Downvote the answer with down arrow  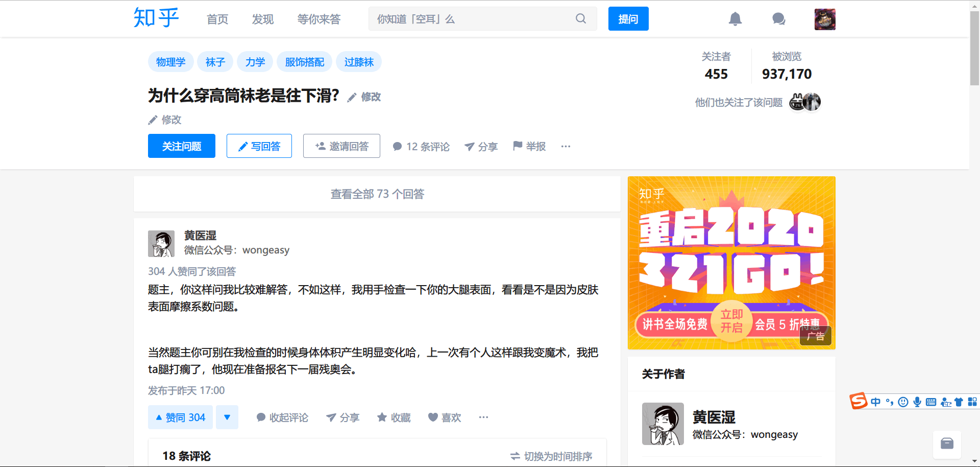point(227,417)
